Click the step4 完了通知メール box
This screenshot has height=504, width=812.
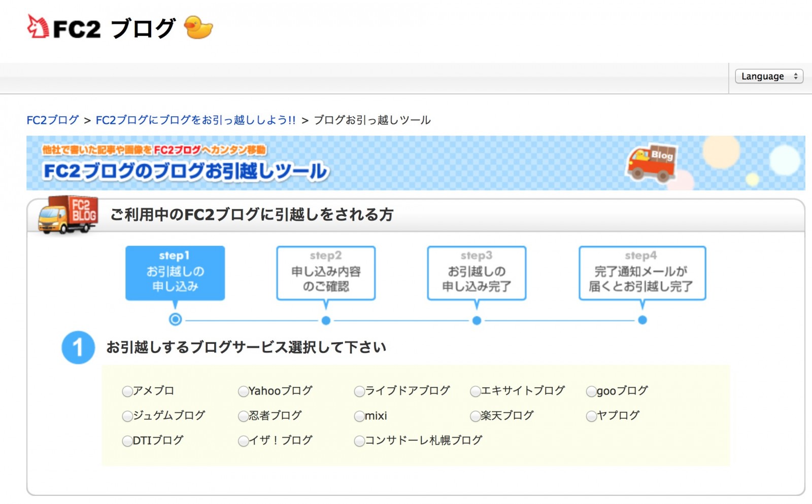coord(642,273)
